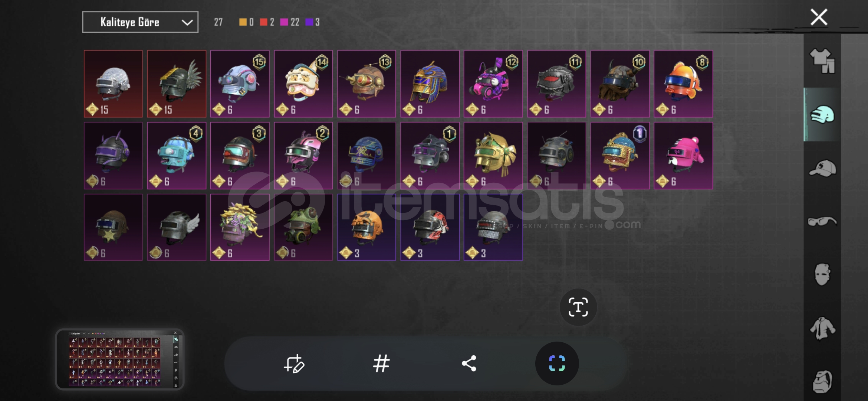Select the disco ball helmet

[x=113, y=84]
